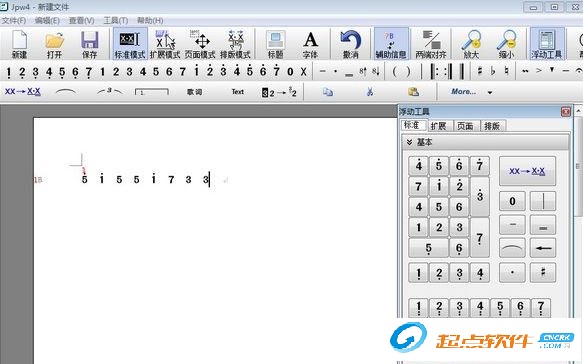
Task: Undo last action with 撤消
Action: click(x=351, y=44)
